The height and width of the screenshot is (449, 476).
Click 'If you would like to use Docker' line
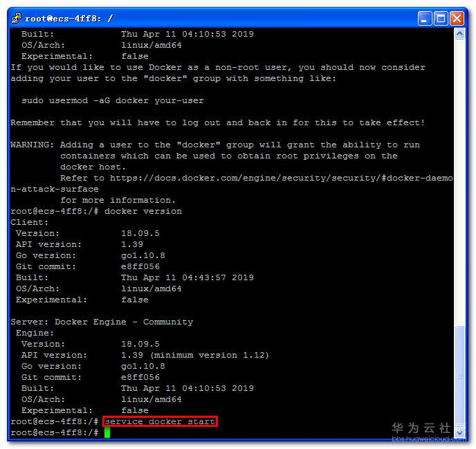click(218, 67)
